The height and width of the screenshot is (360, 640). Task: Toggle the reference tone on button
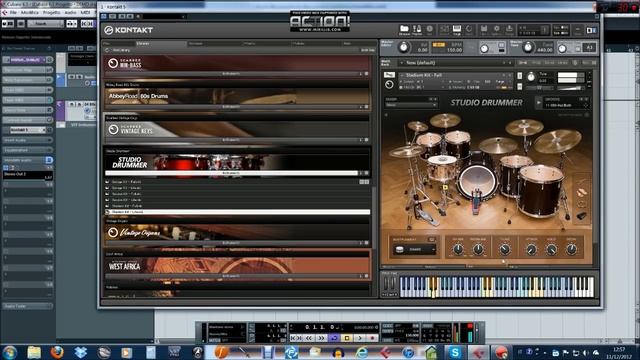tap(578, 48)
